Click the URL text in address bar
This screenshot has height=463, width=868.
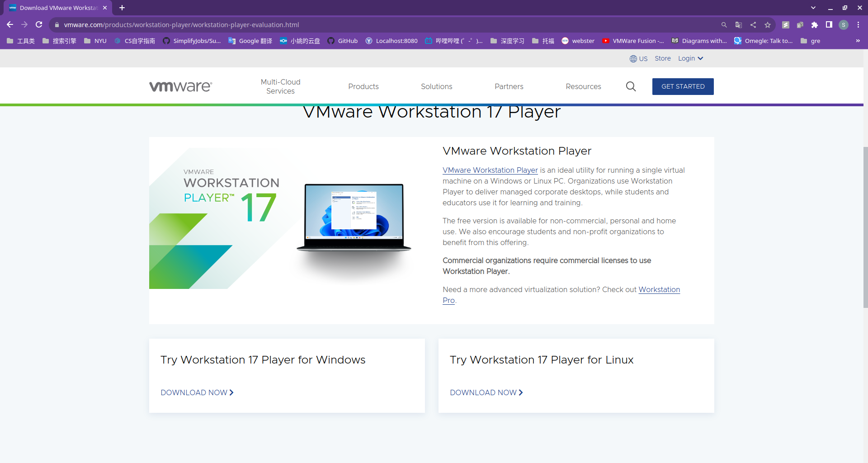(182, 25)
